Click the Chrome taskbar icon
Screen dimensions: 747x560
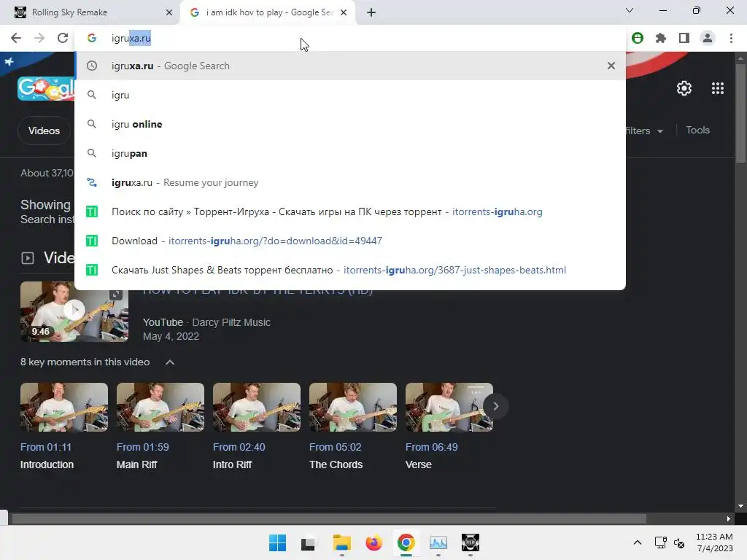pyautogui.click(x=406, y=542)
